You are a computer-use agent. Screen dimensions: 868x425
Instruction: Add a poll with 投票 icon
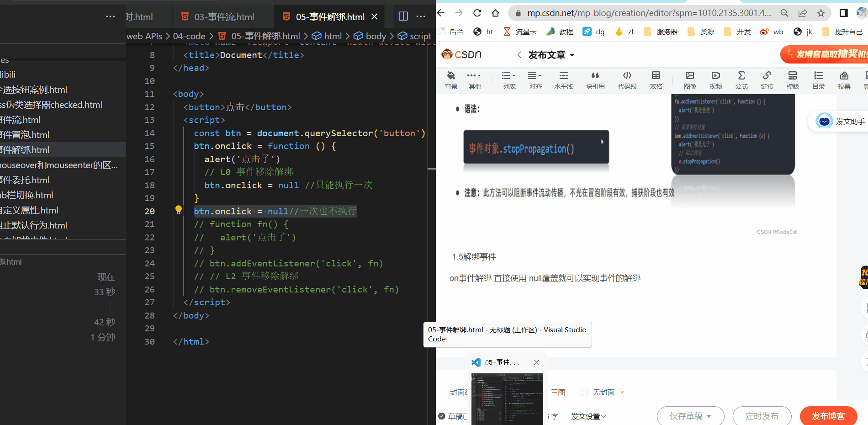[844, 80]
